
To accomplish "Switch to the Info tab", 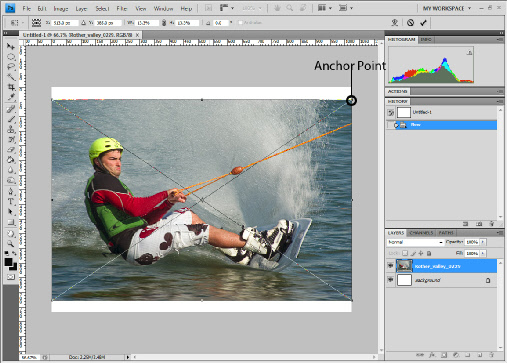I will click(426, 39).
